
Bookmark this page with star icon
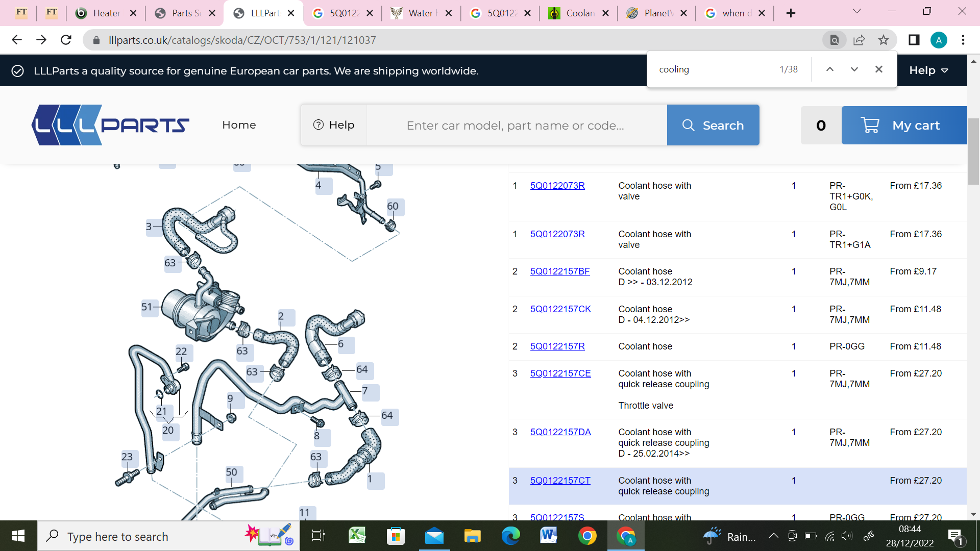(884, 40)
